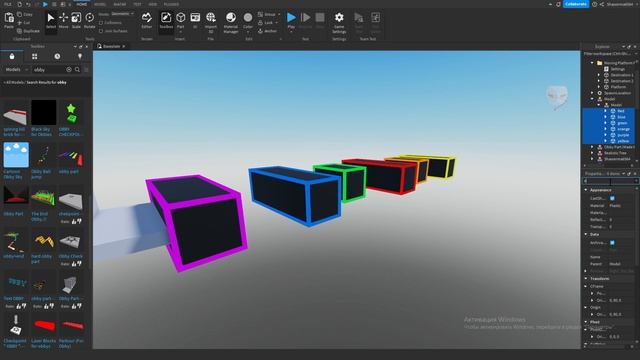
Task: Open the PLUGINS ribbon tab
Action: [171, 4]
